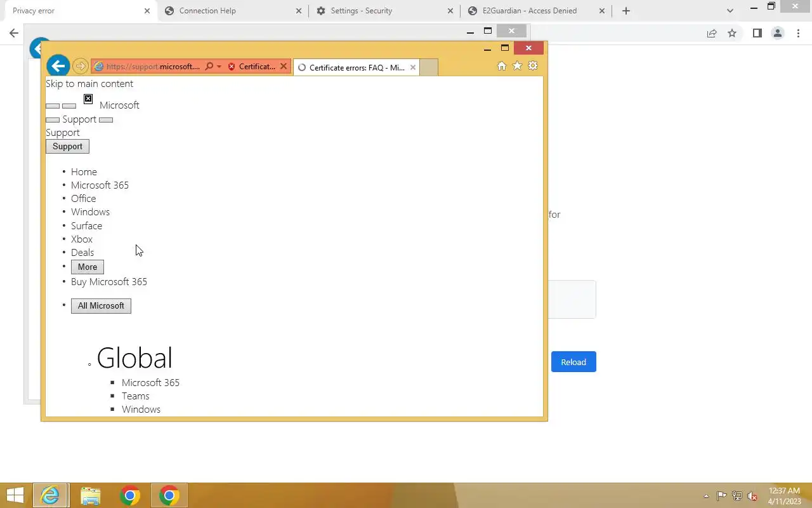Image resolution: width=812 pixels, height=508 pixels.
Task: Open the Windows link below Office
Action: pos(90,212)
